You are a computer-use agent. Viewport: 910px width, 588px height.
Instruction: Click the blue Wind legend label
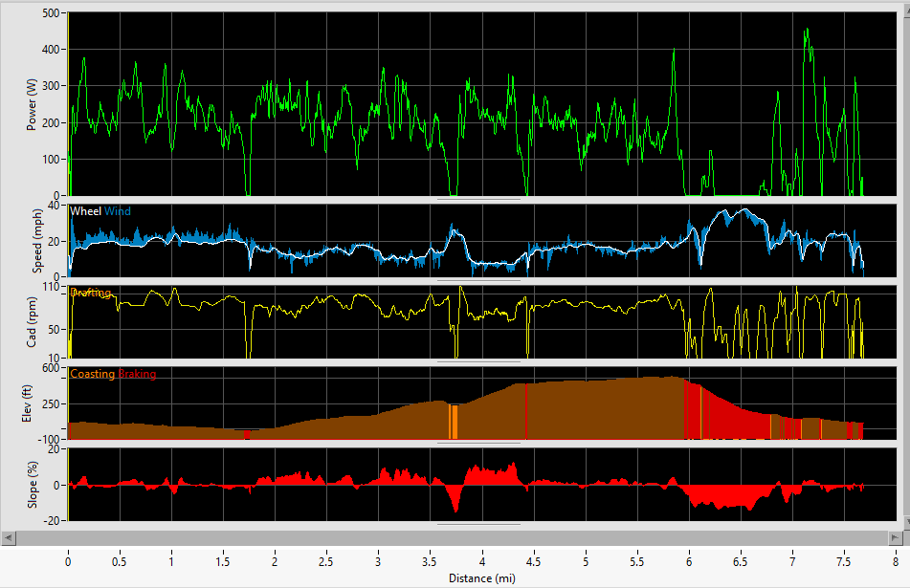pos(118,211)
